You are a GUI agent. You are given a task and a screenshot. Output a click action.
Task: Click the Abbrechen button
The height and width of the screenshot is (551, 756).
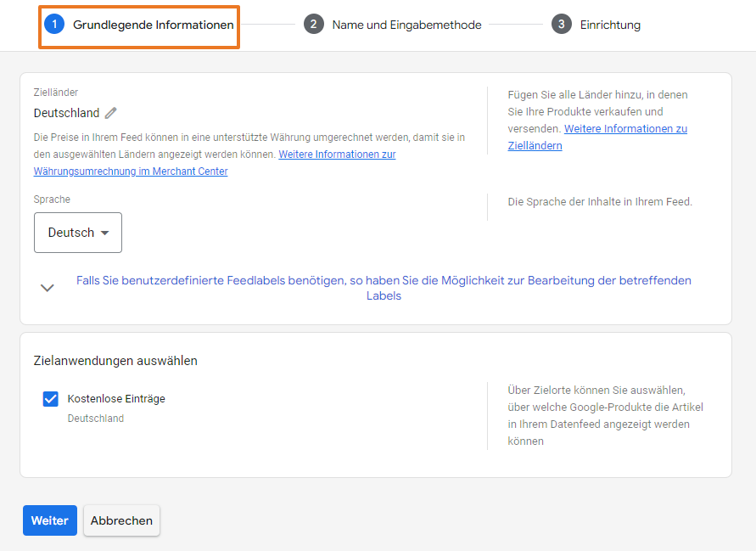[121, 520]
